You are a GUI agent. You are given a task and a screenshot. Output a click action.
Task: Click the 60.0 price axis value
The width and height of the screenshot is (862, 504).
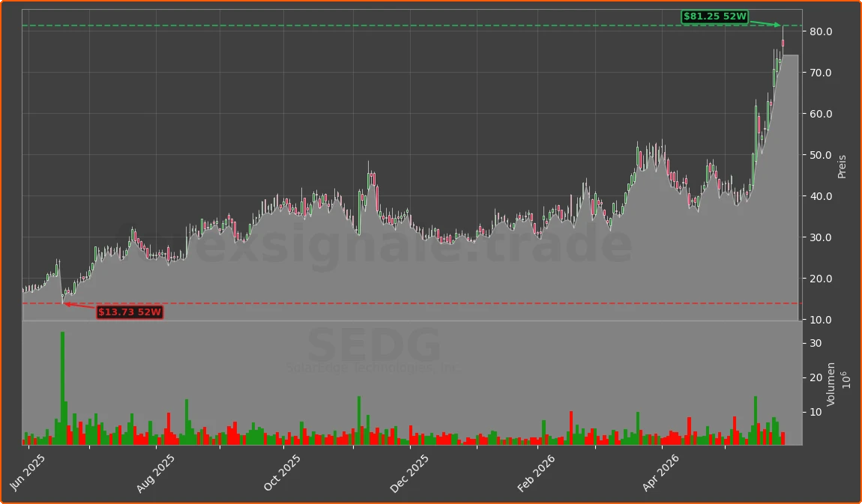tap(821, 114)
